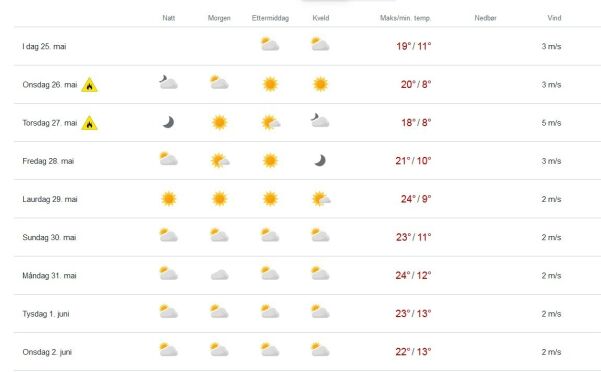The image size is (601, 372).
Task: Click the 5 m/s wind value for Torsdag
Action: [551, 123]
